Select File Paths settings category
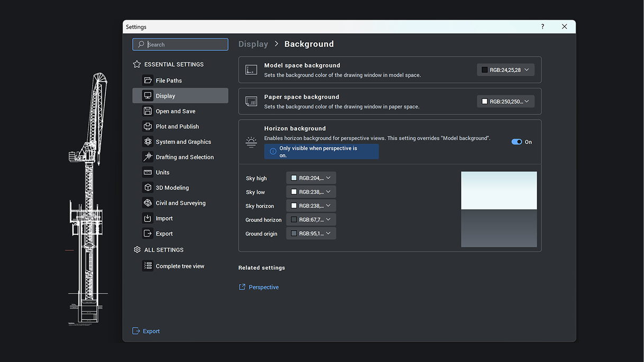The image size is (644, 362). click(x=180, y=80)
